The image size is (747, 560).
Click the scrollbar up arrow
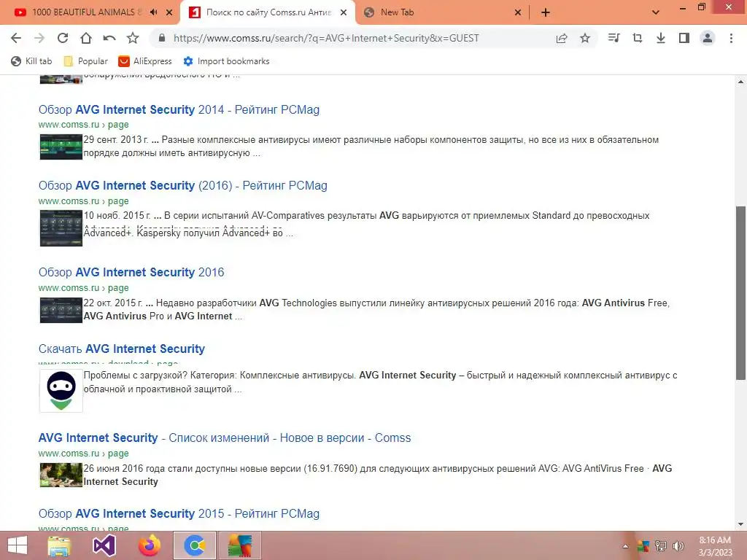pos(740,82)
